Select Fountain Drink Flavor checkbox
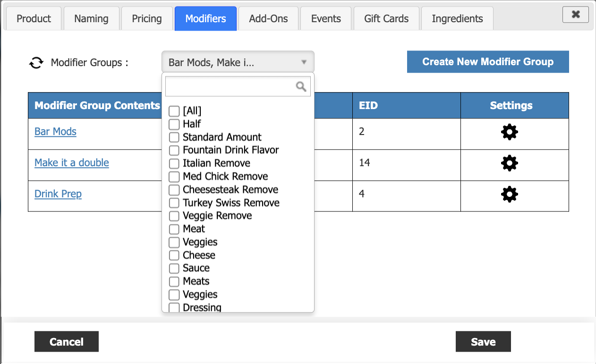 point(174,150)
